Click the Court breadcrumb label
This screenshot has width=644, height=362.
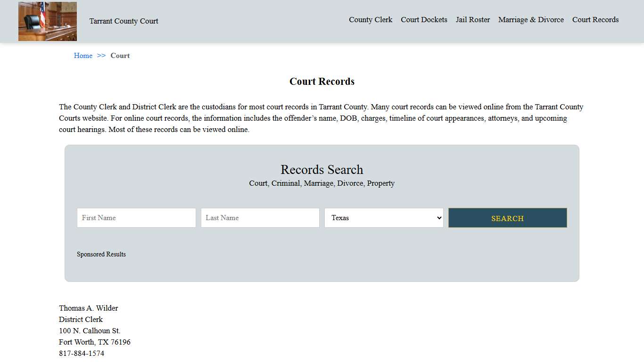point(120,56)
